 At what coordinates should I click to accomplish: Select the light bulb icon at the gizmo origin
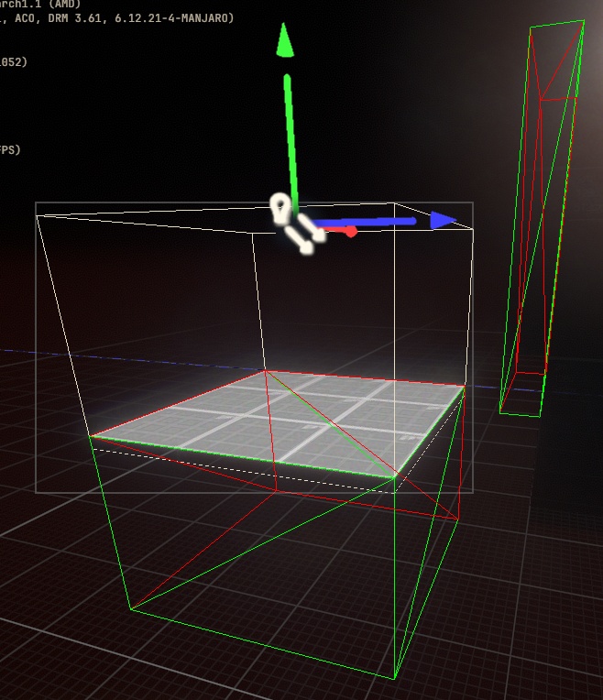coord(280,206)
